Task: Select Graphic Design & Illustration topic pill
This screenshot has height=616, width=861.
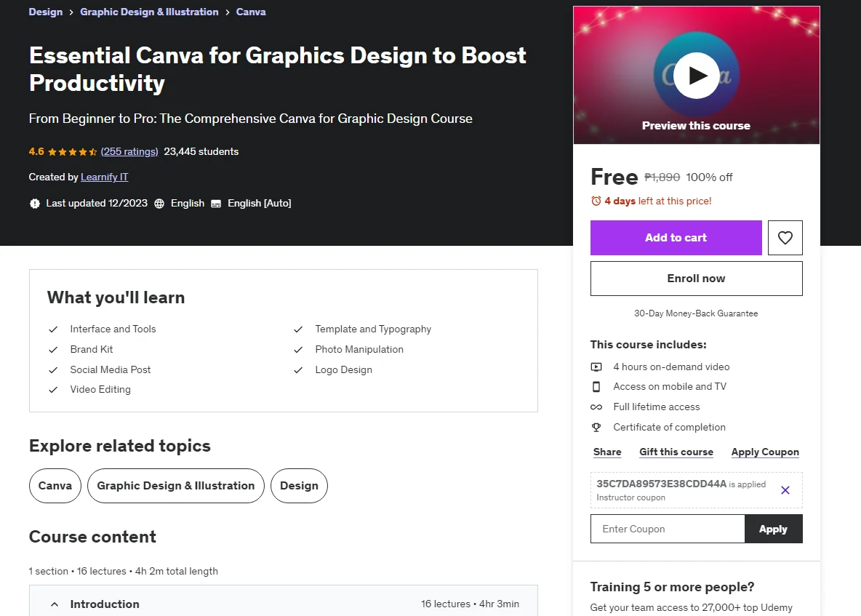Action: point(176,485)
